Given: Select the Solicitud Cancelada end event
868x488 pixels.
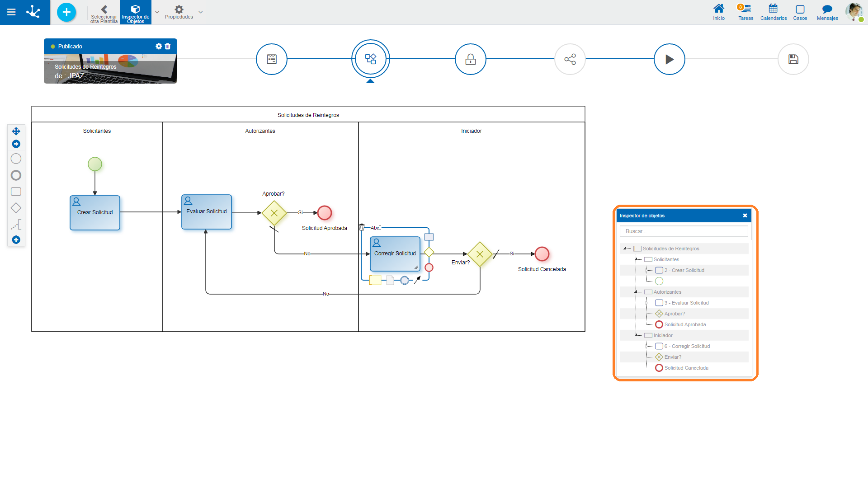Looking at the screenshot, I should 542,254.
